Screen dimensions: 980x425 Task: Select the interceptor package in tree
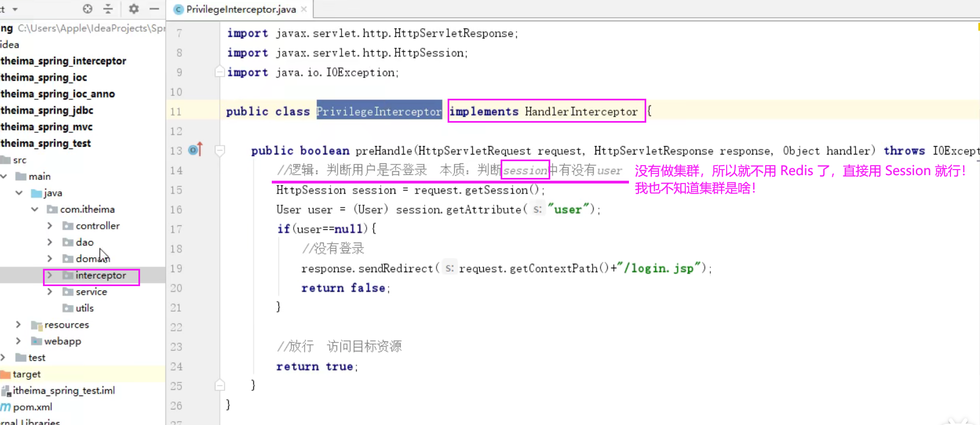[100, 276]
